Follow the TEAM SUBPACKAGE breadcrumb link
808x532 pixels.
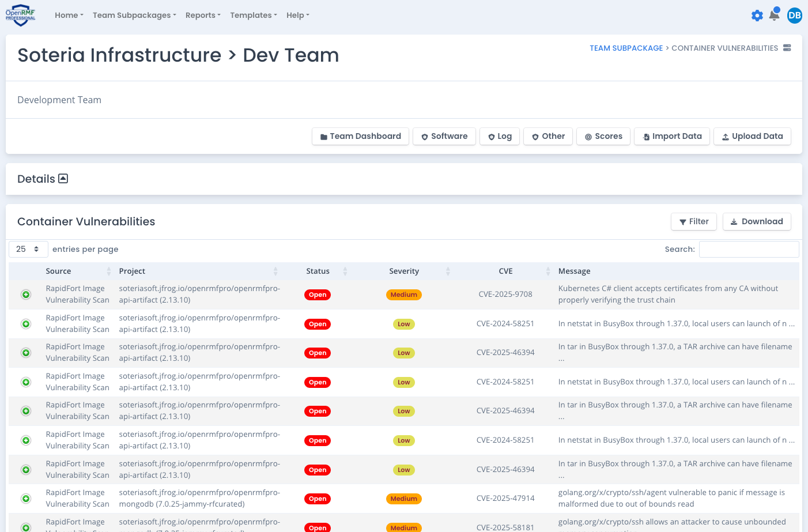pos(626,48)
